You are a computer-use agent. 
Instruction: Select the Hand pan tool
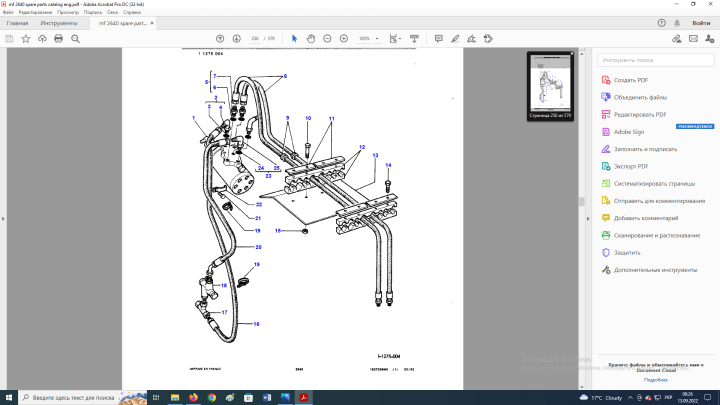(311, 38)
